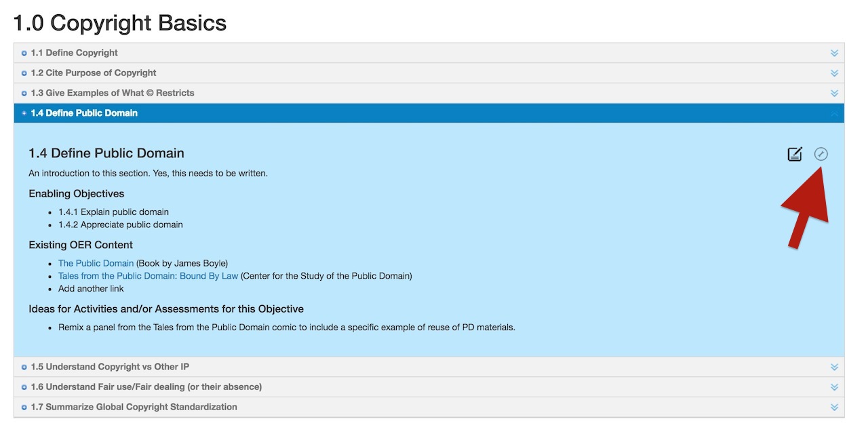The image size is (868, 436).
Task: Expand double chevron on 1.5 Understand Copyright row
Action: (834, 368)
